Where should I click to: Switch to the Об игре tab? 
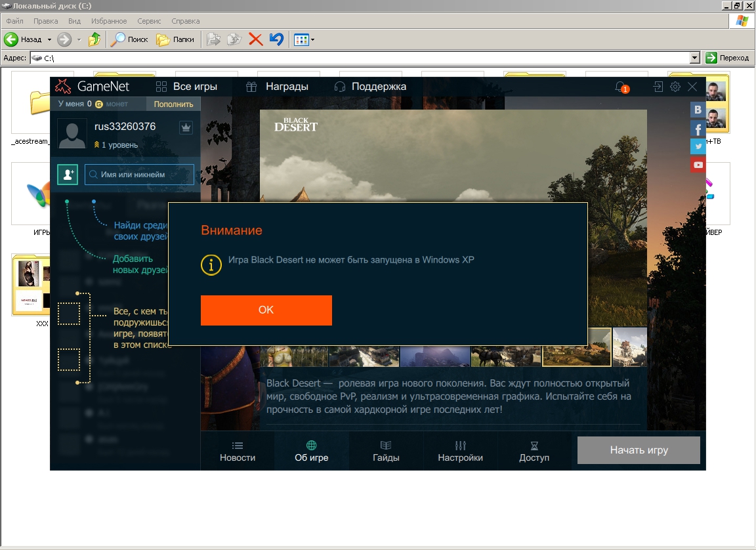(312, 451)
